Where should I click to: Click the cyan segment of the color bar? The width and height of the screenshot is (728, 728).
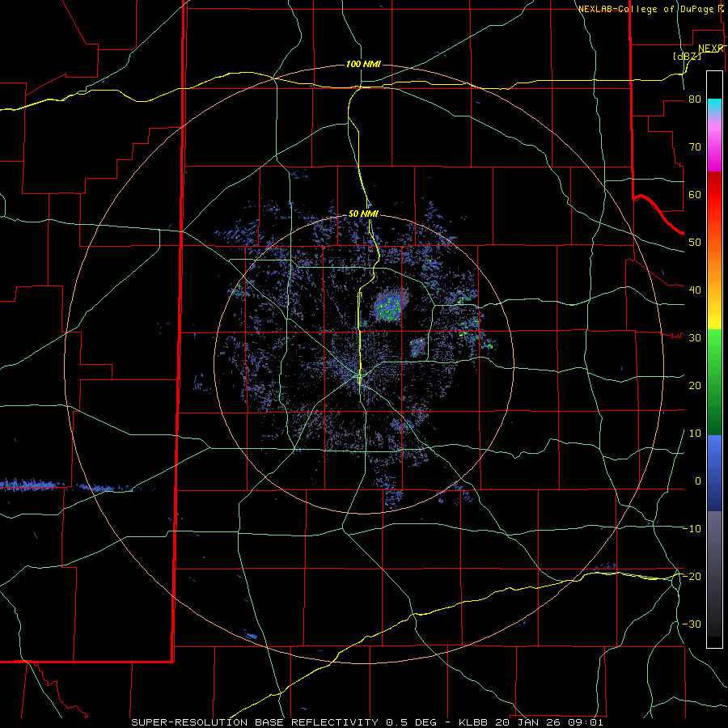(714, 107)
